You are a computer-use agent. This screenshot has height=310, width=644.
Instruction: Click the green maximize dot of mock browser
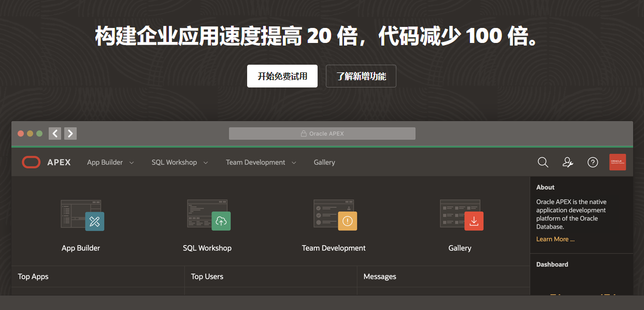(x=39, y=134)
